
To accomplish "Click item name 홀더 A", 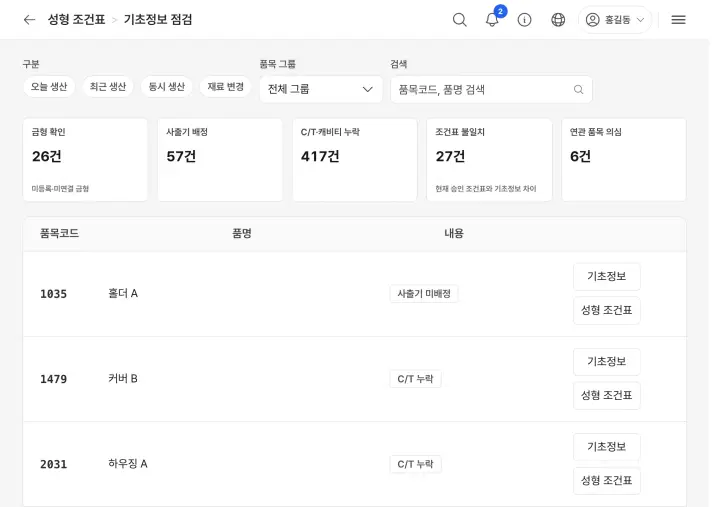I will tap(123, 293).
